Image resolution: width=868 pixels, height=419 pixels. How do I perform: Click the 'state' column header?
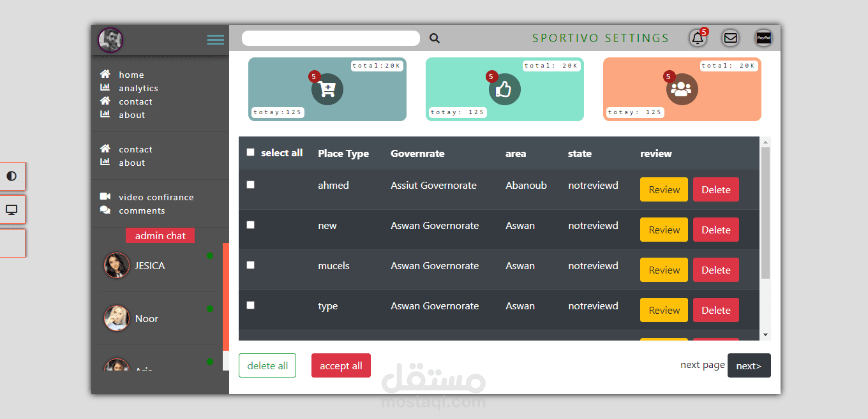pyautogui.click(x=580, y=153)
